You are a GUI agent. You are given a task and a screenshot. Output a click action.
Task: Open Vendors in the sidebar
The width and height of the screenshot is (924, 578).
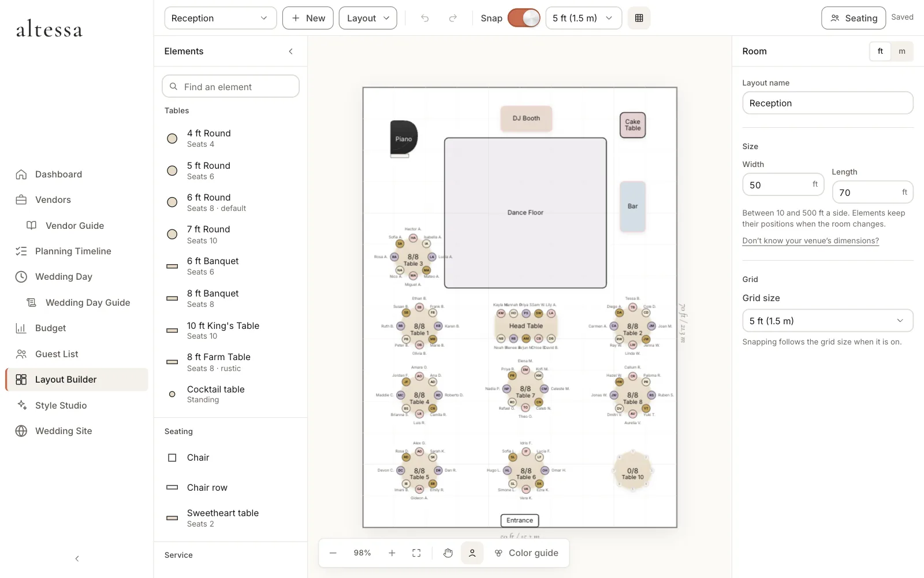(76, 200)
